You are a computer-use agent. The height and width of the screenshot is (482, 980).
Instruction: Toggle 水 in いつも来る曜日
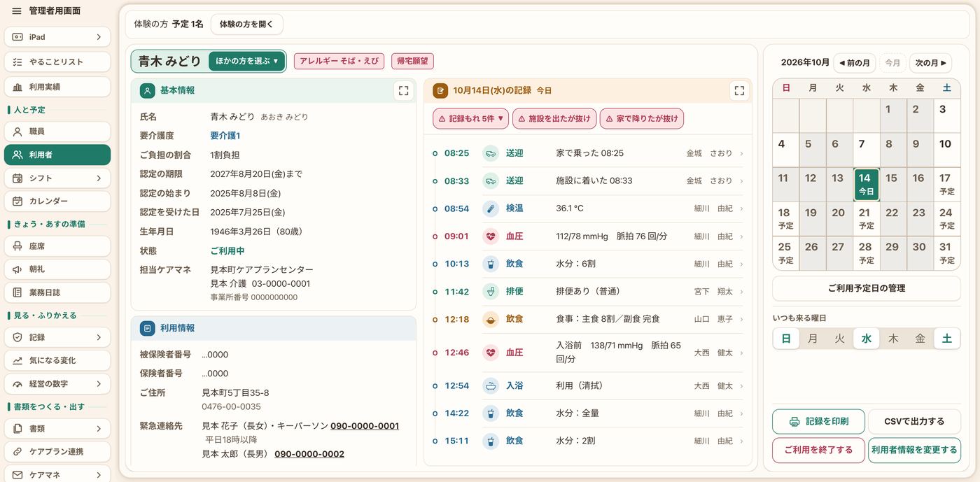[x=866, y=339]
